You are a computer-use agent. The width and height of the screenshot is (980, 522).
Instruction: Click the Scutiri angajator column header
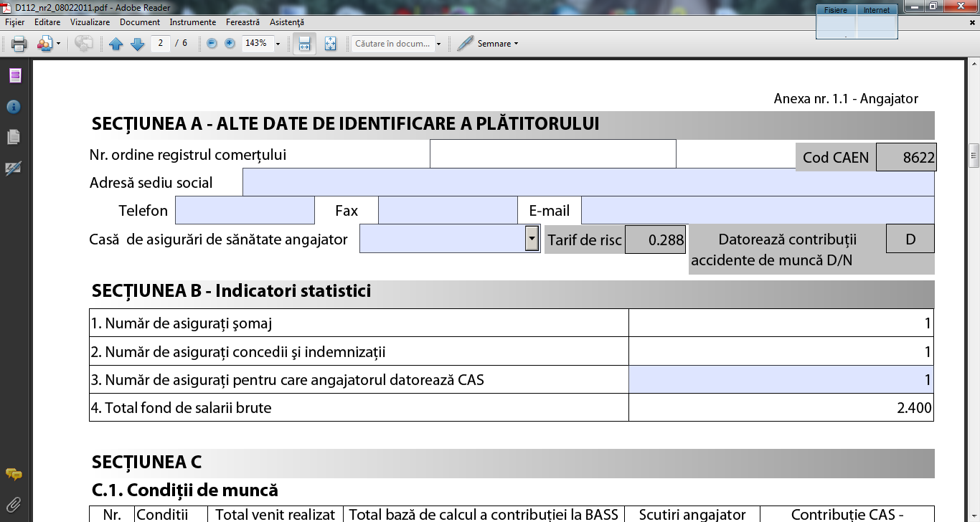tap(692, 514)
